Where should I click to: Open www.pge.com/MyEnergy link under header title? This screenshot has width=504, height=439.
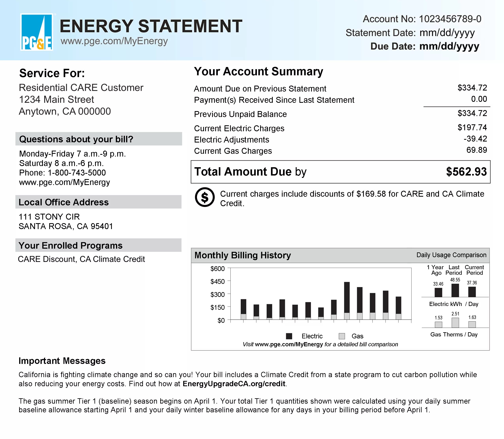[x=114, y=41]
